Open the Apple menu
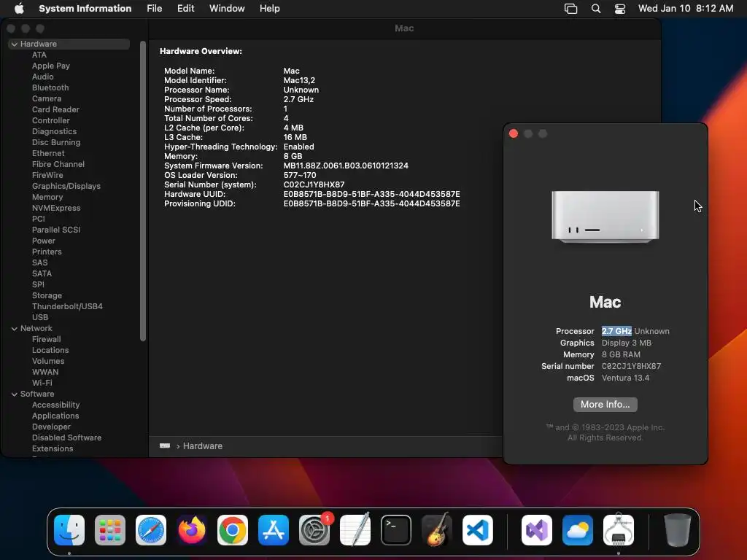The height and width of the screenshot is (560, 747). pyautogui.click(x=19, y=9)
